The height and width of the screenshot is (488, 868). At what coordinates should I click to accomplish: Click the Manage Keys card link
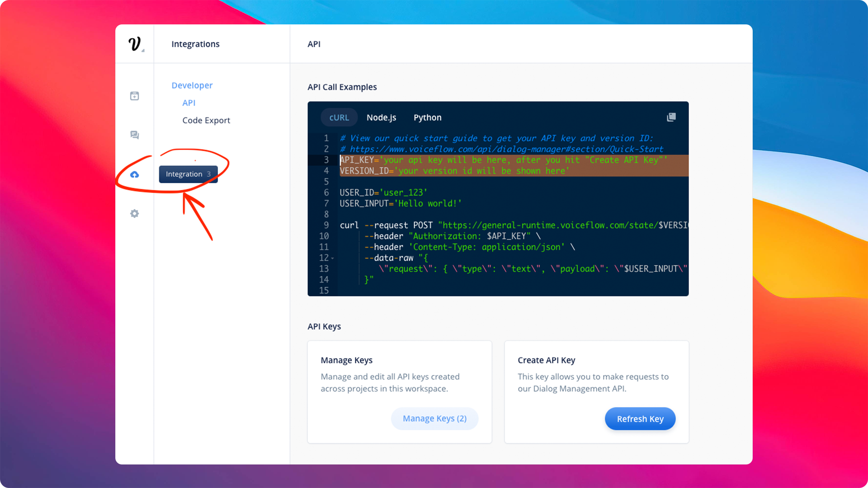tap(434, 418)
